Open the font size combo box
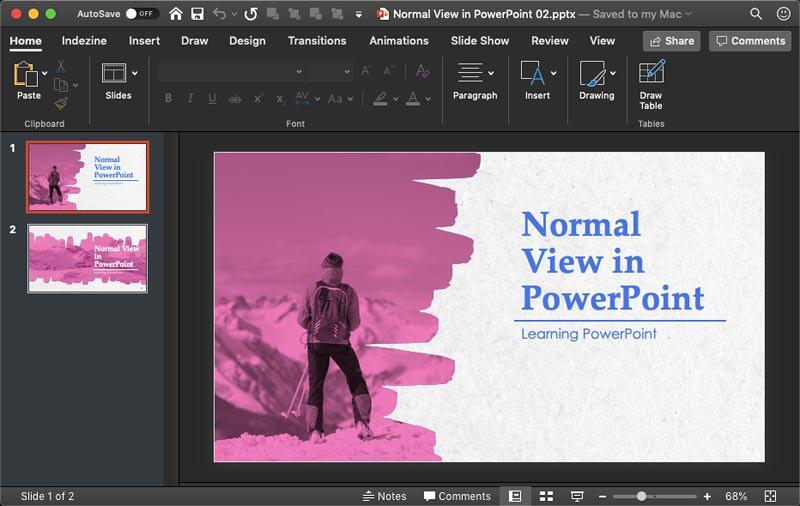 point(330,72)
